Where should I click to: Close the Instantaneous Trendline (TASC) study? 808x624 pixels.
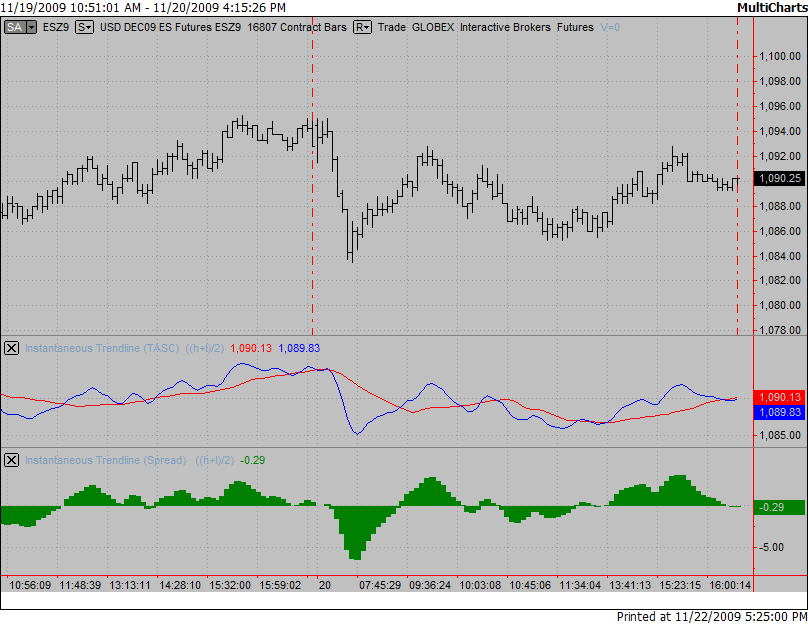coord(11,348)
